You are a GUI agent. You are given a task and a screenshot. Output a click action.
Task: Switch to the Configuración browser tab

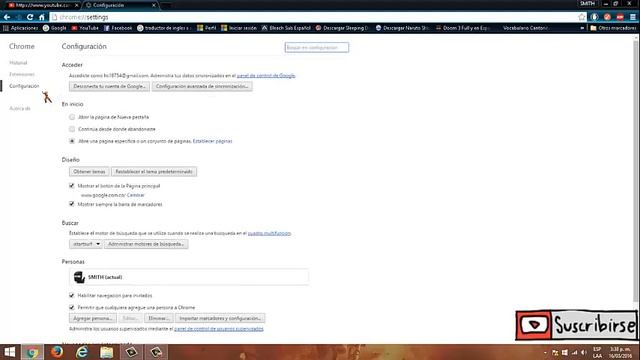(120, 5)
